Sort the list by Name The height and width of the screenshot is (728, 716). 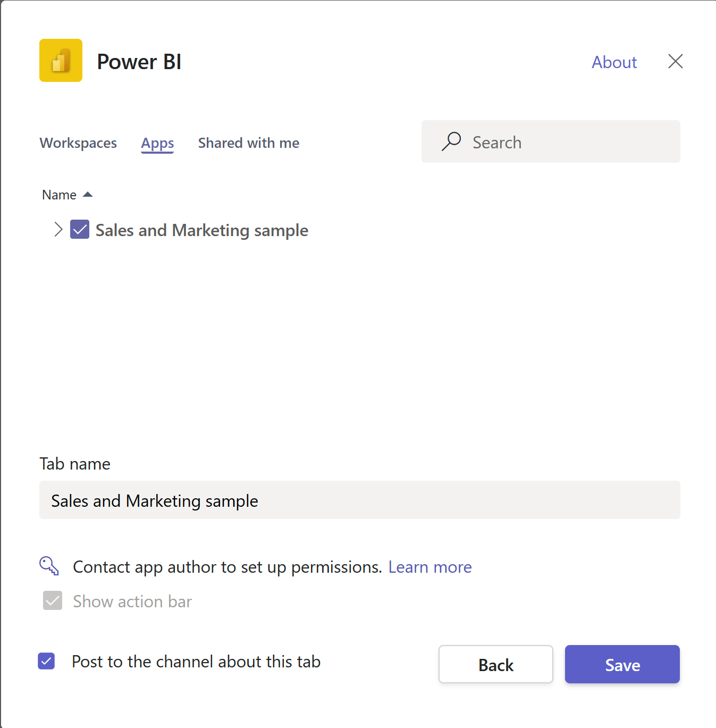pos(58,194)
